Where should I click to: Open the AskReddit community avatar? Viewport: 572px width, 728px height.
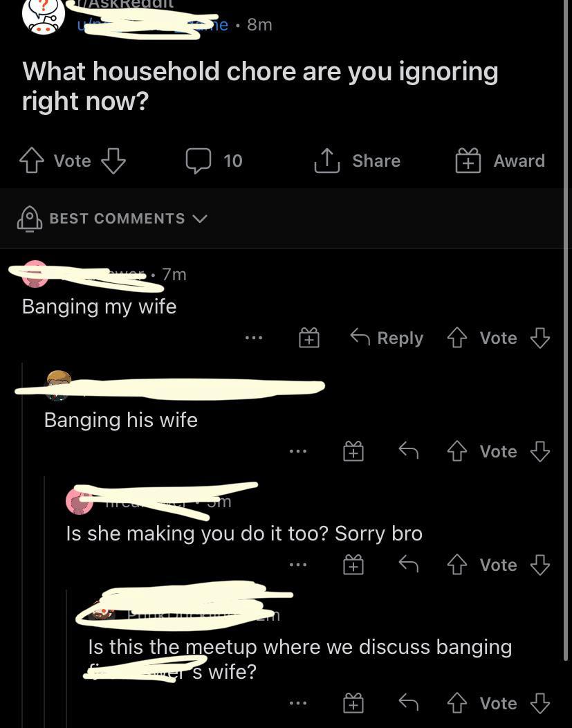43,16
